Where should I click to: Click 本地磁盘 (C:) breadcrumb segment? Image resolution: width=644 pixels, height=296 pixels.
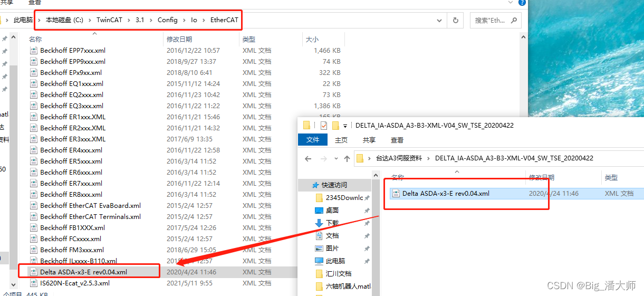[65, 20]
